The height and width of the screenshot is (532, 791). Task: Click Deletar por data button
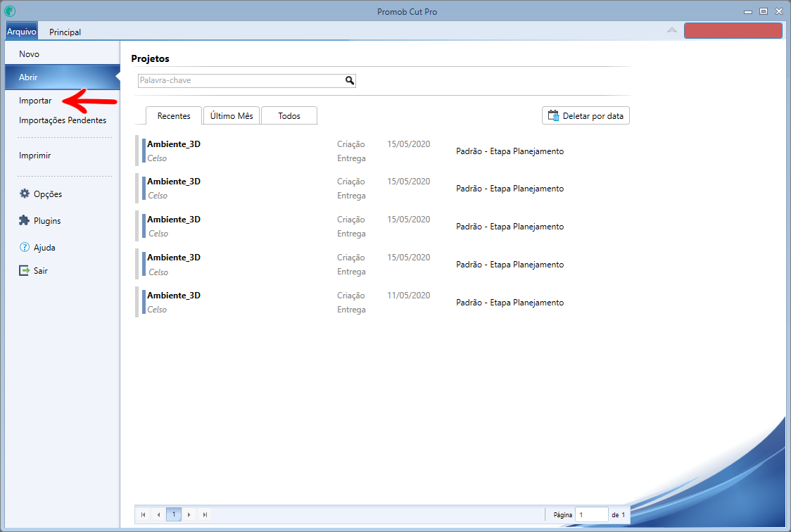(x=586, y=116)
